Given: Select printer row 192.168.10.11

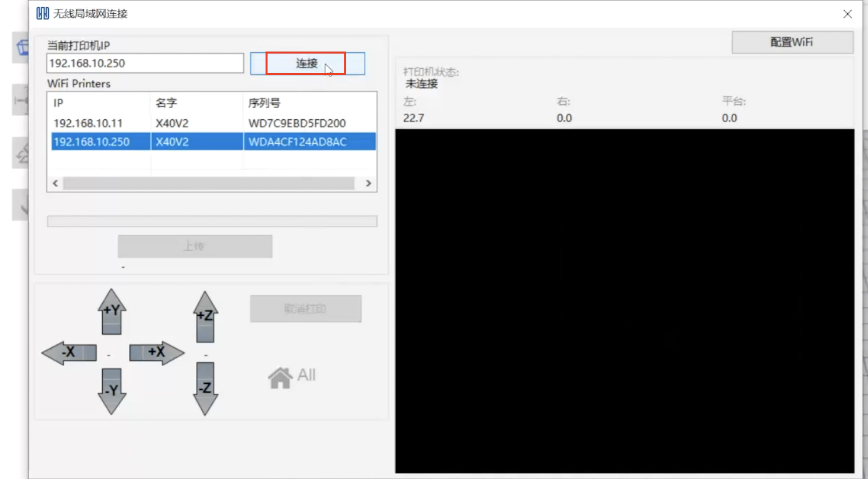Looking at the screenshot, I should [88, 123].
